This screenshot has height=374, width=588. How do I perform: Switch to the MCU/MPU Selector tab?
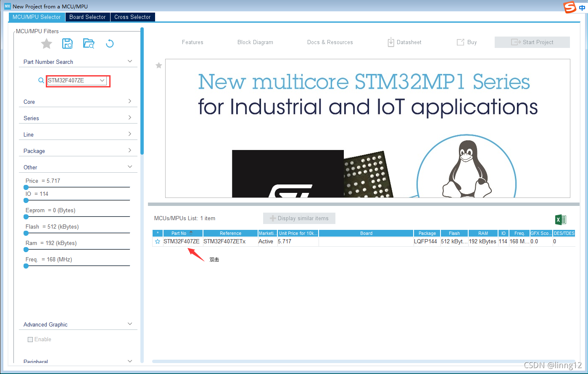coord(37,17)
